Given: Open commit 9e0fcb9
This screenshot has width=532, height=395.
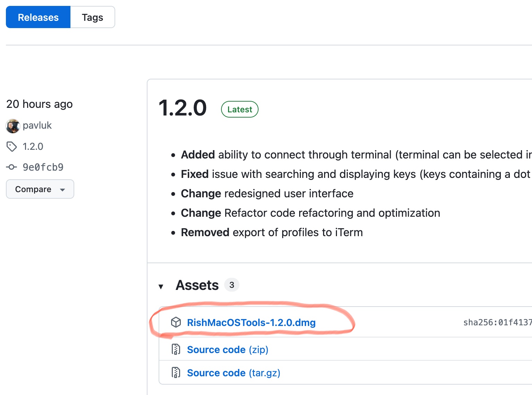Looking at the screenshot, I should 43,167.
